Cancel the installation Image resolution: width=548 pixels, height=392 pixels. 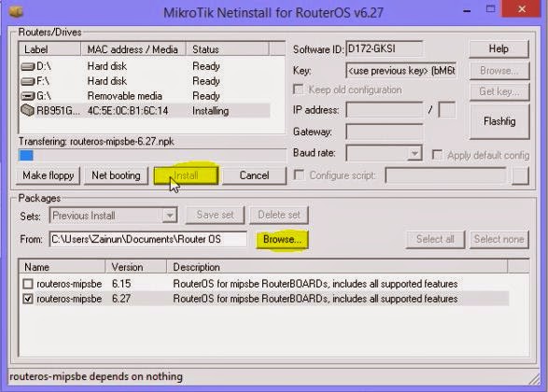coord(254,175)
